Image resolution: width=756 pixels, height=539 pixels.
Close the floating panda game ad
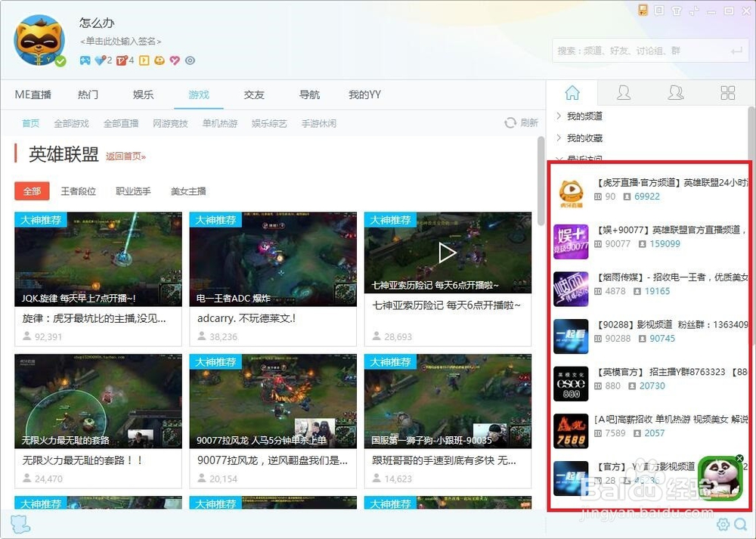click(739, 458)
